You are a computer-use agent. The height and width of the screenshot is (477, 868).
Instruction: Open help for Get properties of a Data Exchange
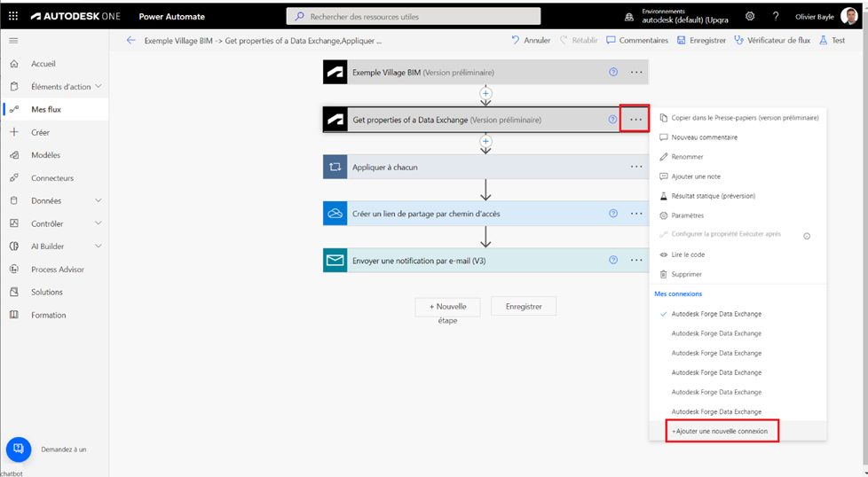pos(612,120)
